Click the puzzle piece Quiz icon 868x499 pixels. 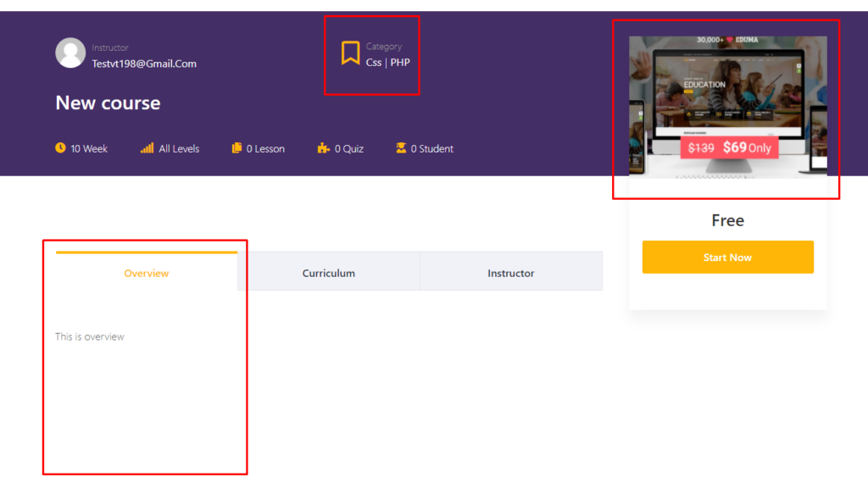324,148
